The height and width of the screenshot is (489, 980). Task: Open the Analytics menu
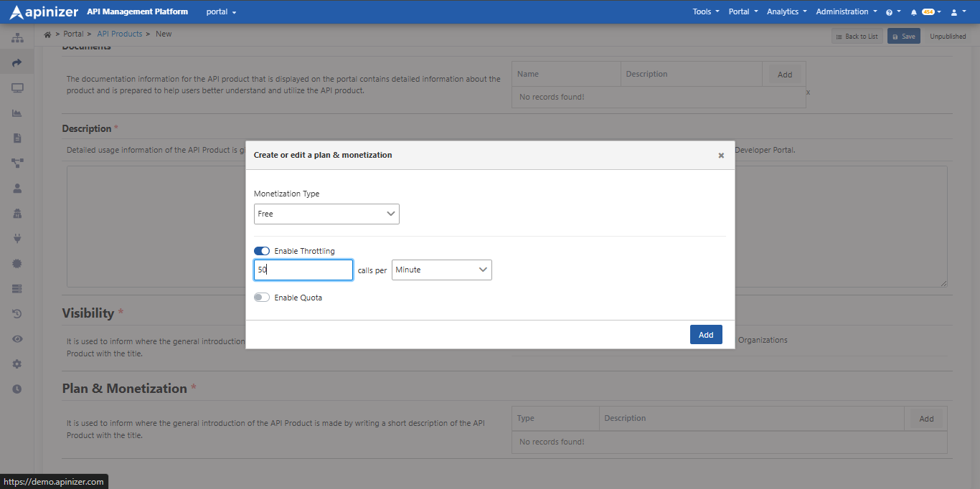(x=786, y=11)
